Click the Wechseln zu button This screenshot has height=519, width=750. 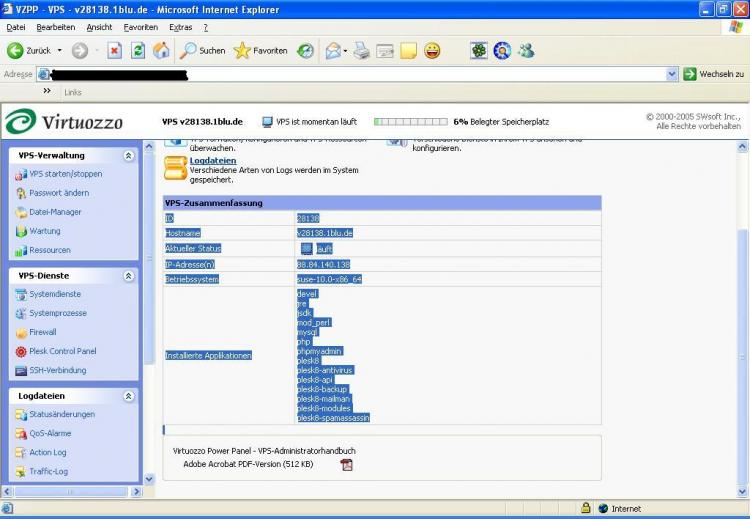pyautogui.click(x=713, y=74)
